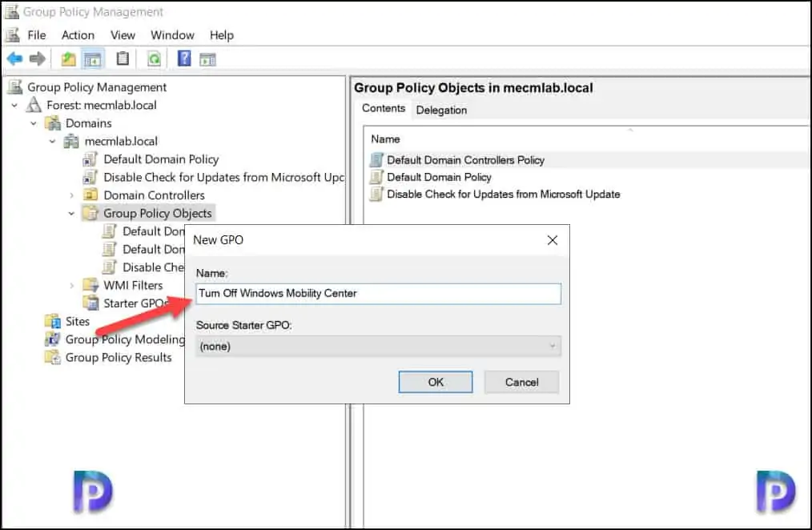This screenshot has height=530, width=812.
Task: Click the Default Domain Policy link icon in tree
Action: coord(90,159)
